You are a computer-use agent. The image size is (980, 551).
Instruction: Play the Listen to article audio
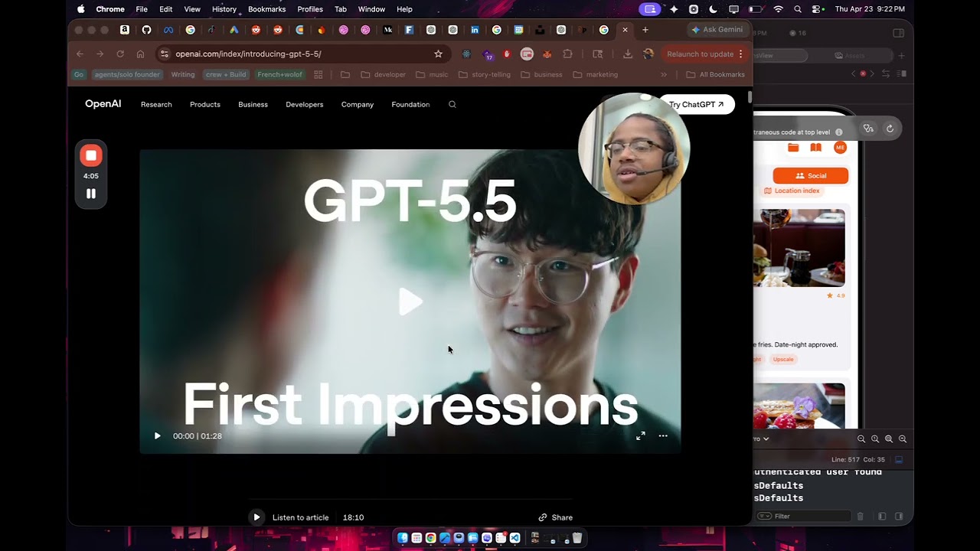point(256,517)
